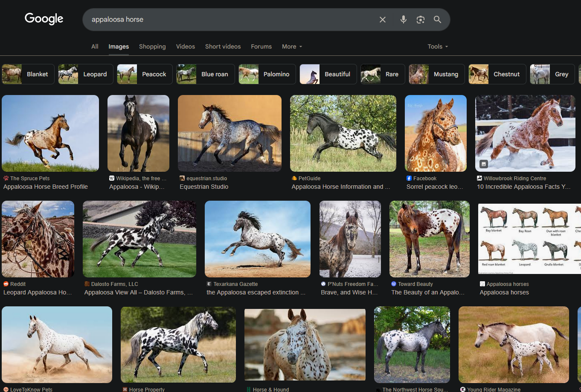Click the Willowbrook Riding Centre source label
The height and width of the screenshot is (392, 581).
tap(515, 179)
